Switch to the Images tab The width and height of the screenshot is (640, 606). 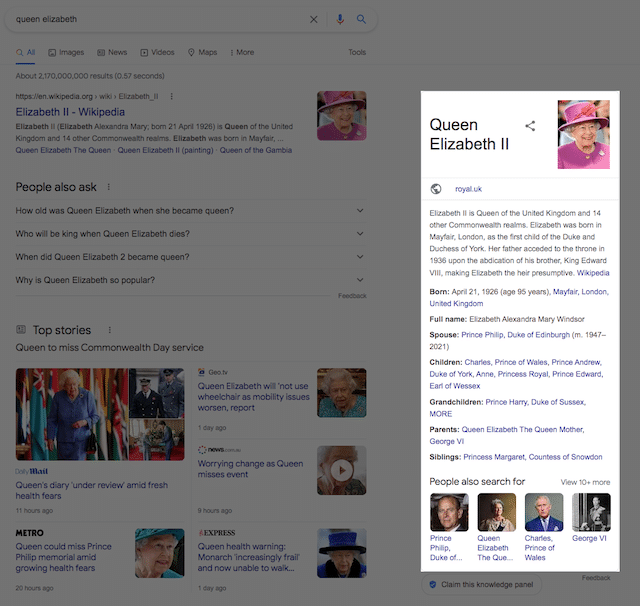pyautogui.click(x=66, y=53)
